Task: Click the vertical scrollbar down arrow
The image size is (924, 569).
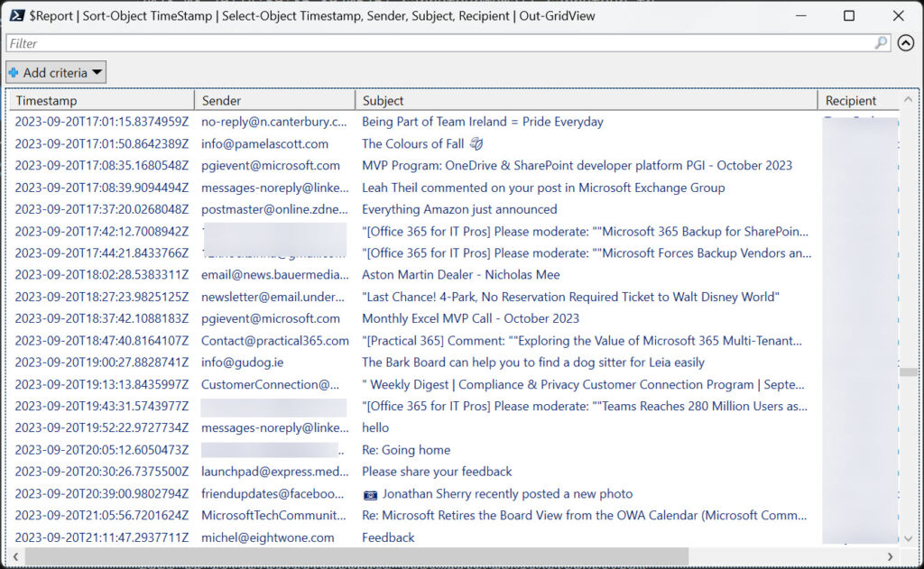Action: point(908,538)
